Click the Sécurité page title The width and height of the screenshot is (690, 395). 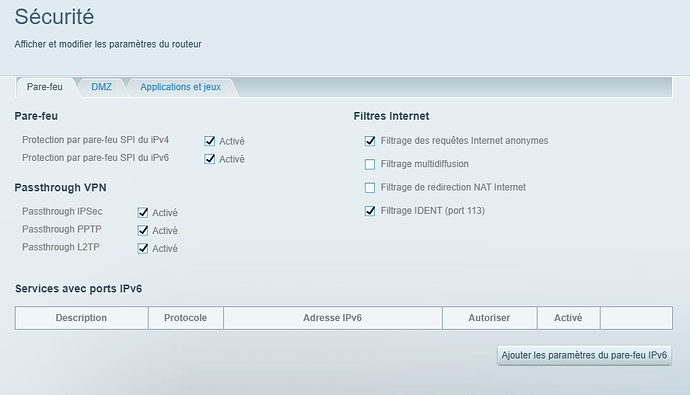click(x=54, y=17)
